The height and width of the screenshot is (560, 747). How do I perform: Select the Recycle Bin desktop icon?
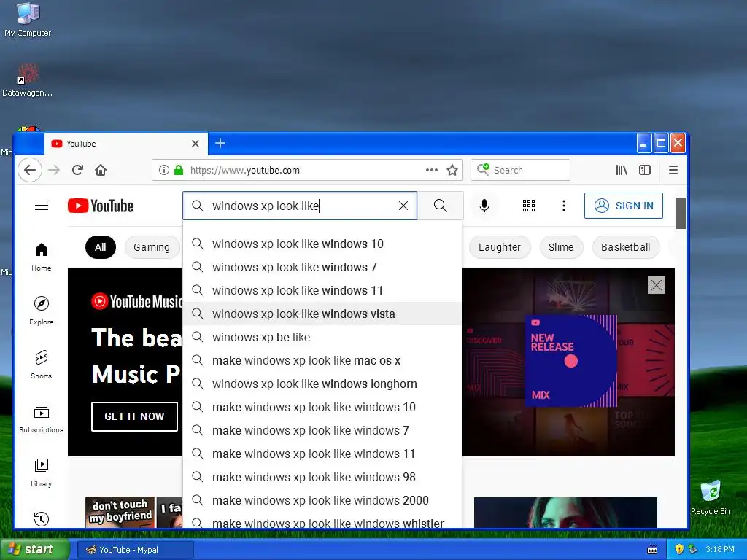pyautogui.click(x=711, y=498)
